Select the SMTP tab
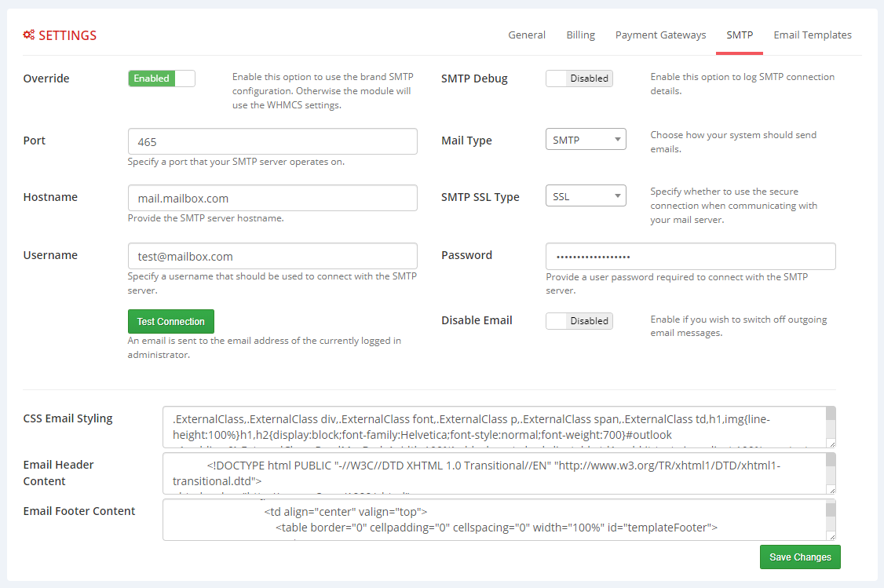The width and height of the screenshot is (884, 588). (739, 35)
